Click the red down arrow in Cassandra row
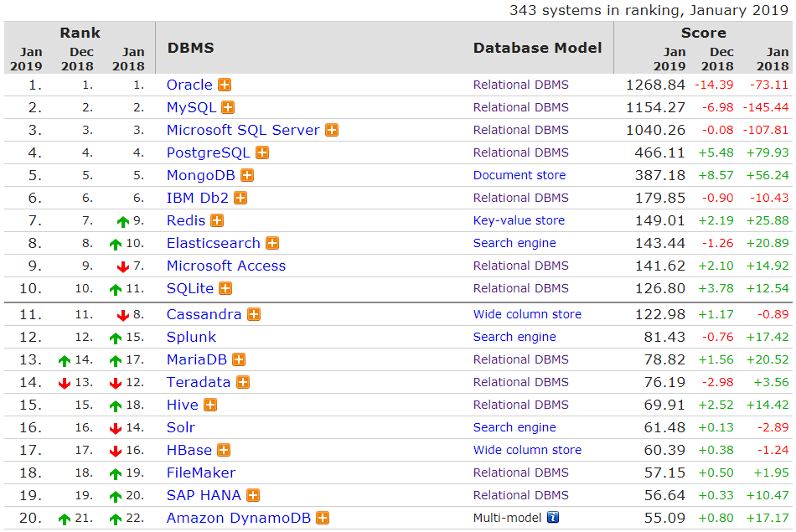Screen dimensions: 796x532 click(x=123, y=316)
